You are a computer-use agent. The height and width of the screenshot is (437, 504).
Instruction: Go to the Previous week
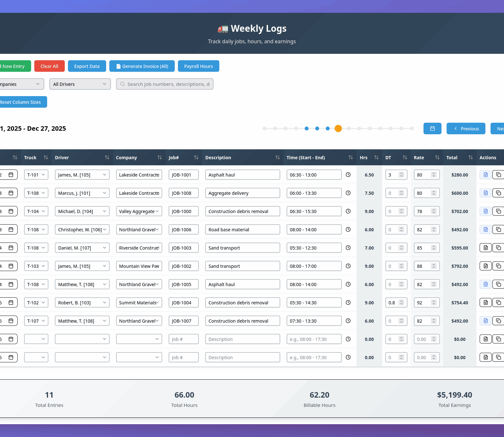(466, 128)
